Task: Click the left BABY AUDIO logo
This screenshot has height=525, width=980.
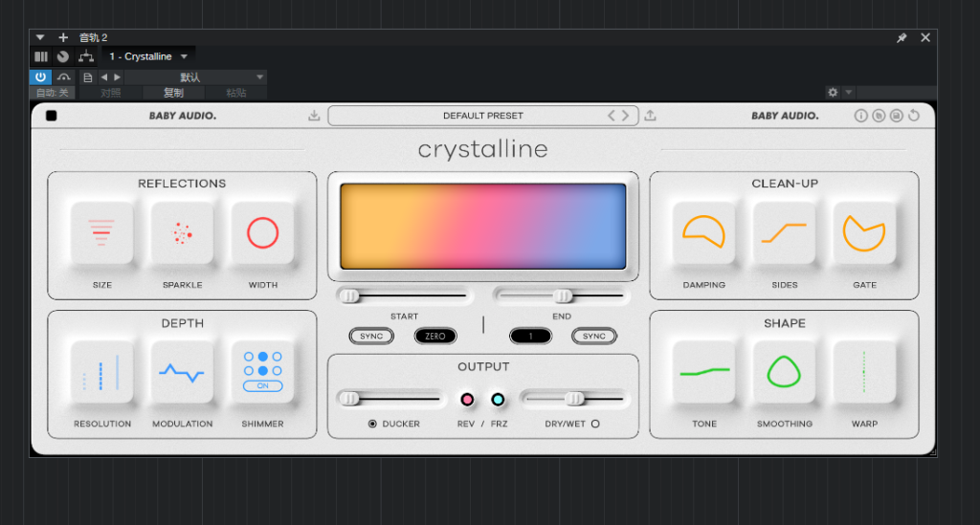Action: point(183,116)
